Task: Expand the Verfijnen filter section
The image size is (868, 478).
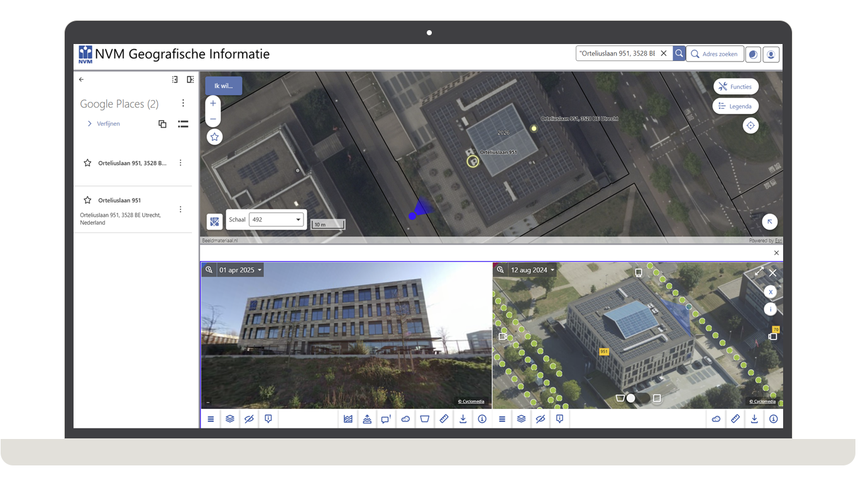Action: (x=104, y=124)
